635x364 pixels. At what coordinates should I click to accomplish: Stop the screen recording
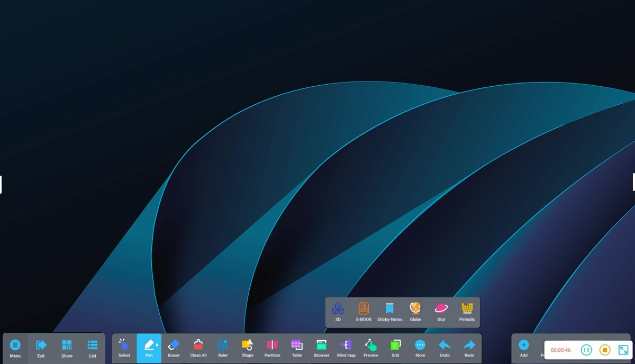pos(604,350)
